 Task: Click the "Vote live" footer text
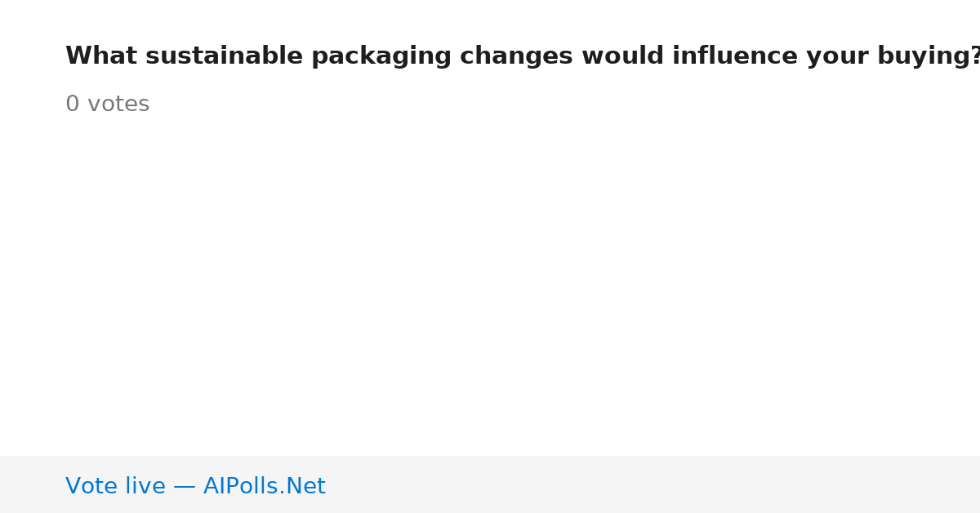115,486
